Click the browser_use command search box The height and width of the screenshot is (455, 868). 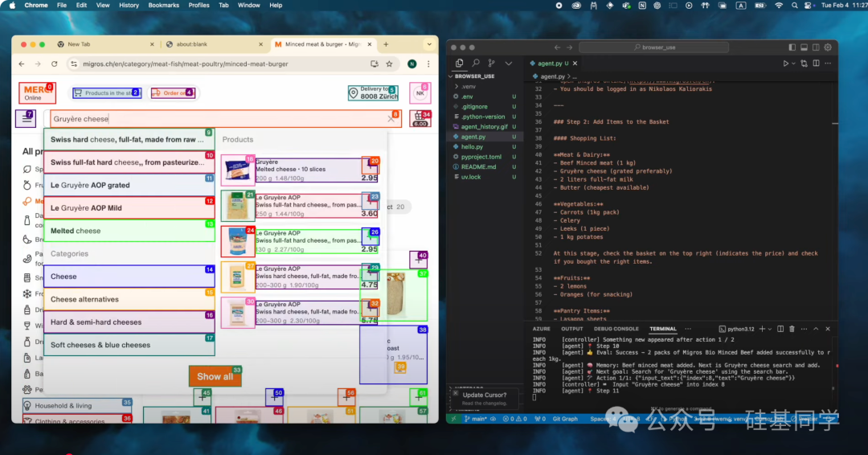(653, 47)
